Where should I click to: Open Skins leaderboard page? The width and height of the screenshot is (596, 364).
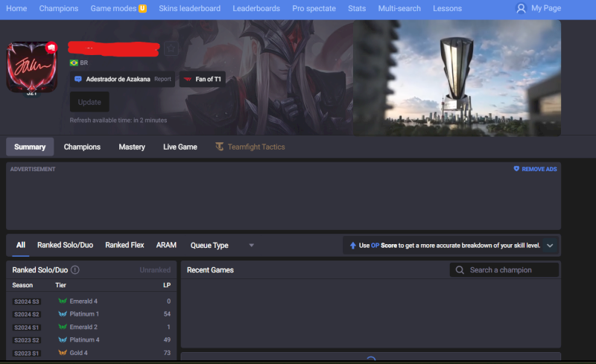(x=190, y=8)
